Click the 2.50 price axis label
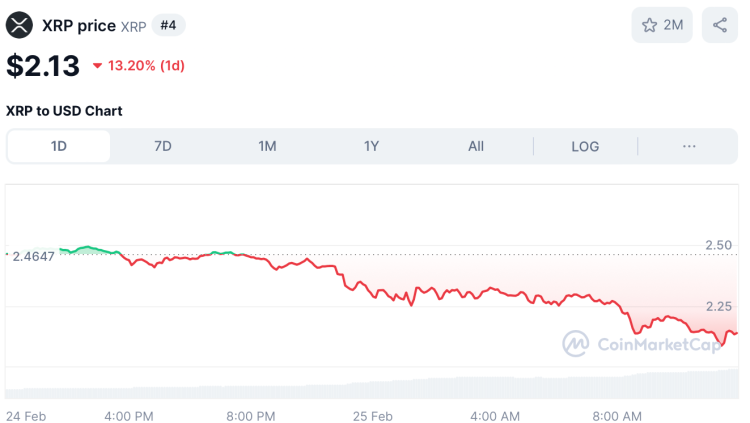This screenshot has width=750, height=423. (718, 246)
